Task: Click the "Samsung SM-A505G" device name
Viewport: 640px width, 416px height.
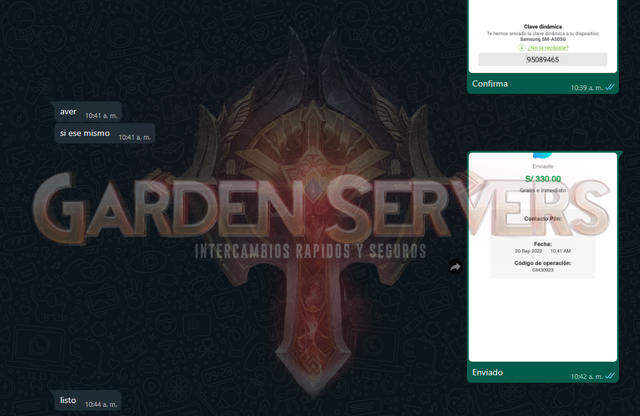Action: point(542,40)
